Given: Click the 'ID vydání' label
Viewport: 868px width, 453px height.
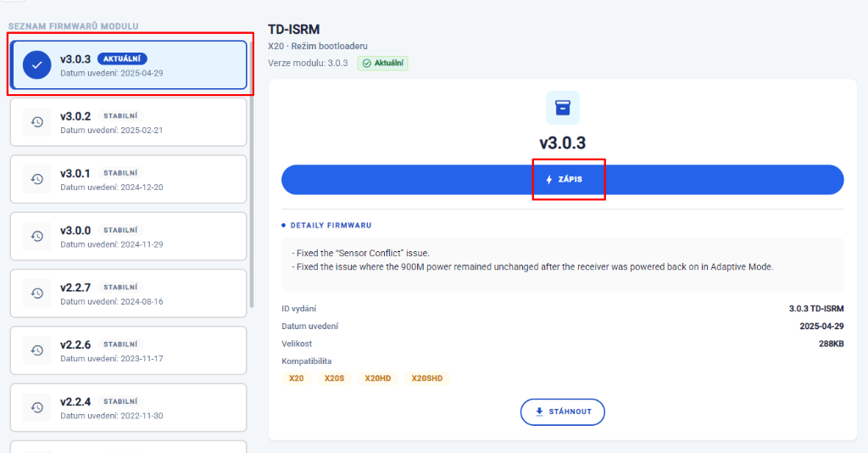Looking at the screenshot, I should tap(299, 309).
